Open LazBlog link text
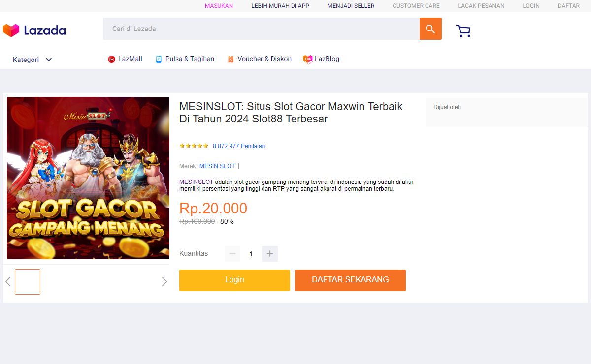591x364 pixels. pyautogui.click(x=327, y=59)
